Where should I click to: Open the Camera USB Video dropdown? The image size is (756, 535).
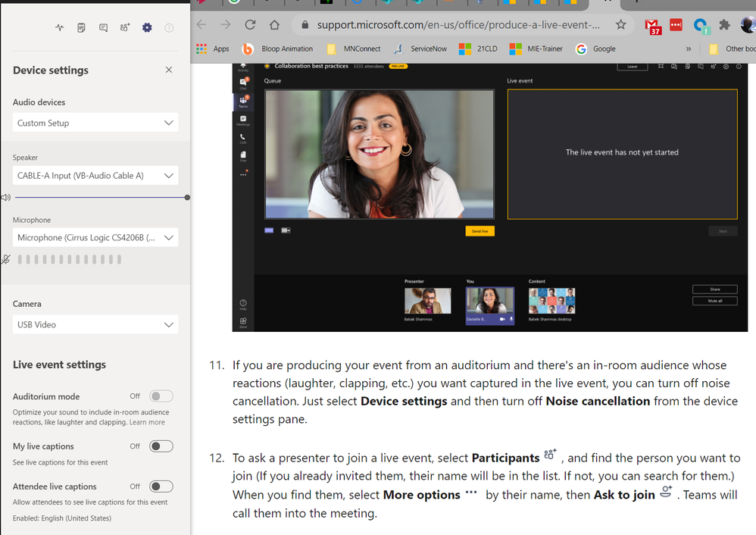[x=95, y=324]
